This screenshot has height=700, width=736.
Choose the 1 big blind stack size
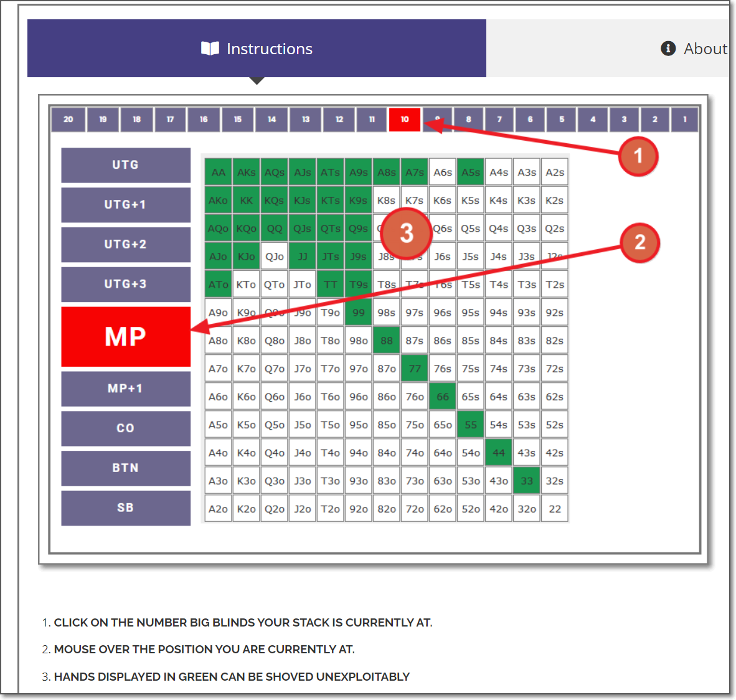(684, 120)
